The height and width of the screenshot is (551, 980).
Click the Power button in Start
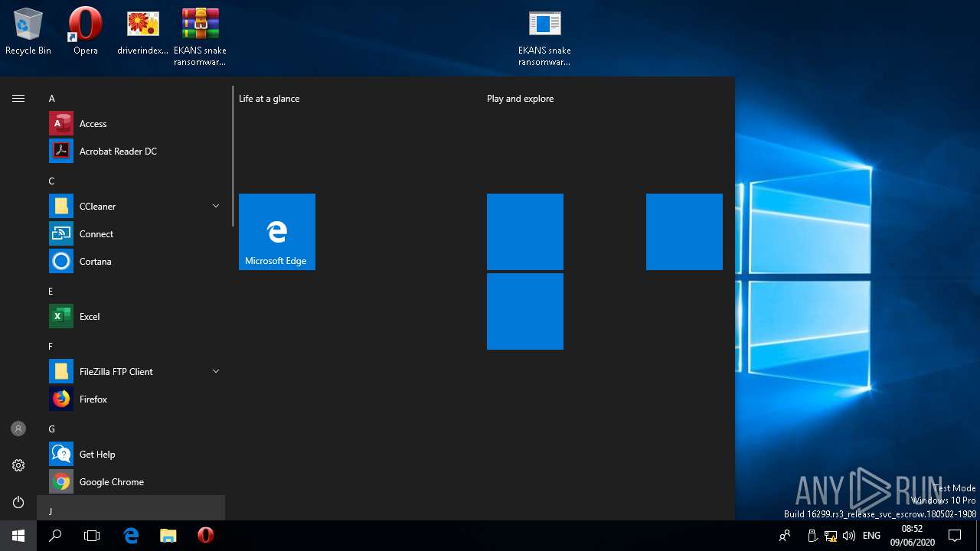pos(18,502)
